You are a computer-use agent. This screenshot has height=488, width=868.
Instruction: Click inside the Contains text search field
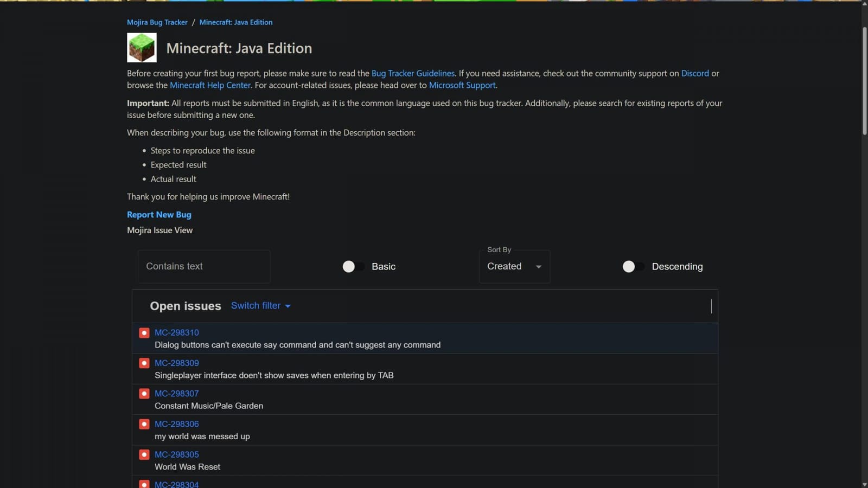coord(203,266)
